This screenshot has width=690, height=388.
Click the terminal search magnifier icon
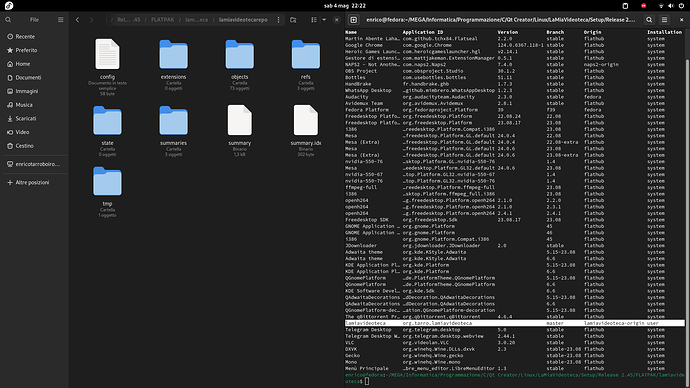[649, 20]
